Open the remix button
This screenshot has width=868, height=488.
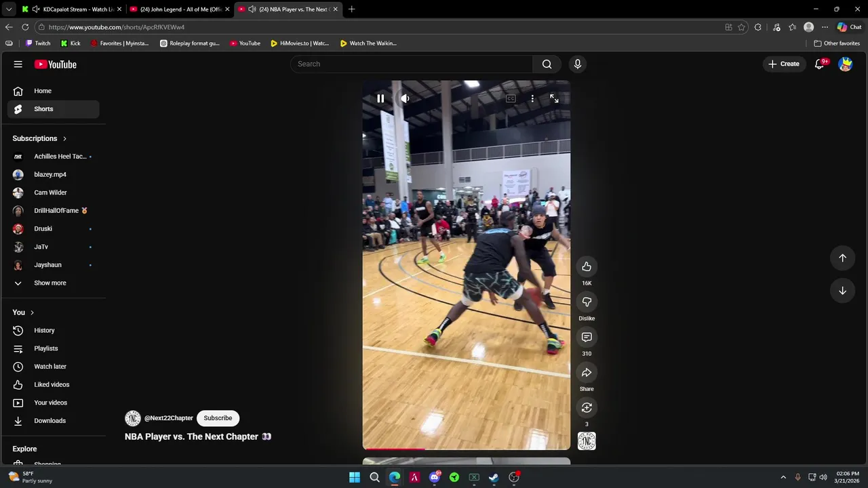click(587, 407)
